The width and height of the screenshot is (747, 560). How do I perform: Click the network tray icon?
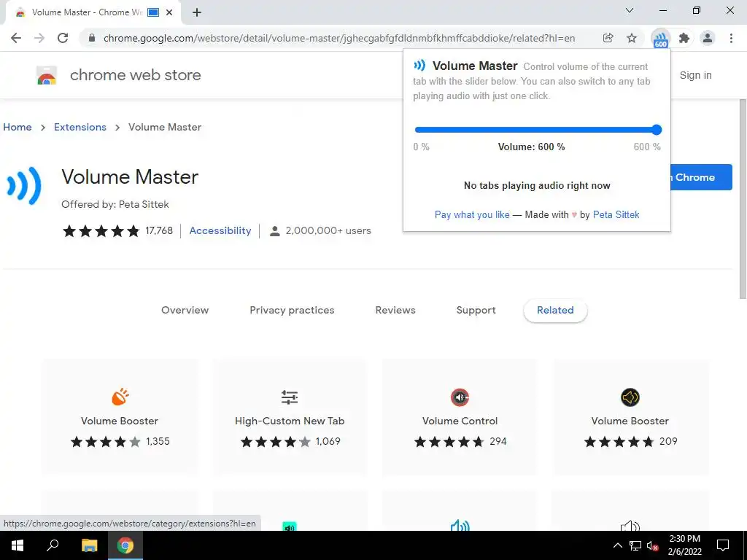[x=635, y=545]
